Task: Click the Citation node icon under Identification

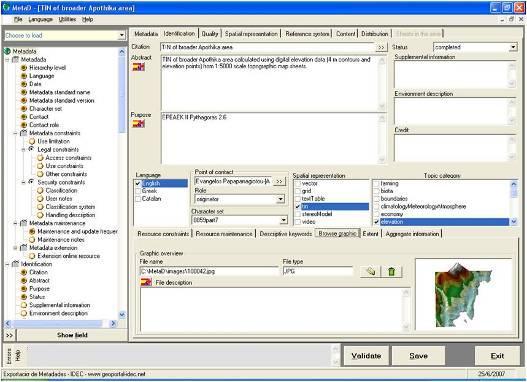Action: click(24, 272)
